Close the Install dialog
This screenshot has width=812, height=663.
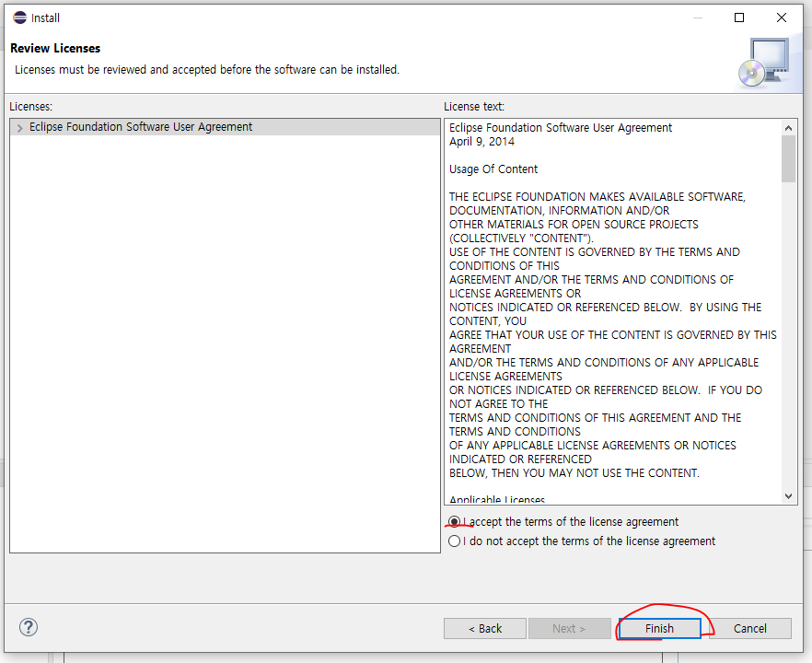point(782,17)
